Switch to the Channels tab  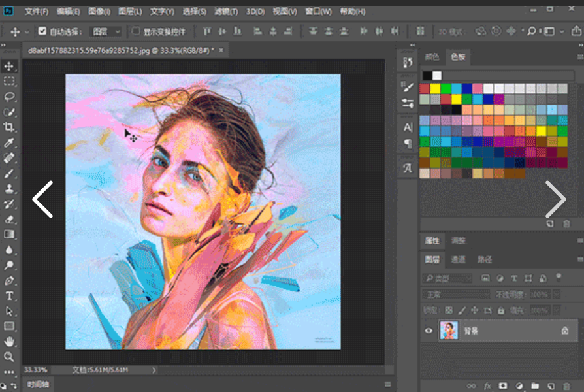coord(458,259)
